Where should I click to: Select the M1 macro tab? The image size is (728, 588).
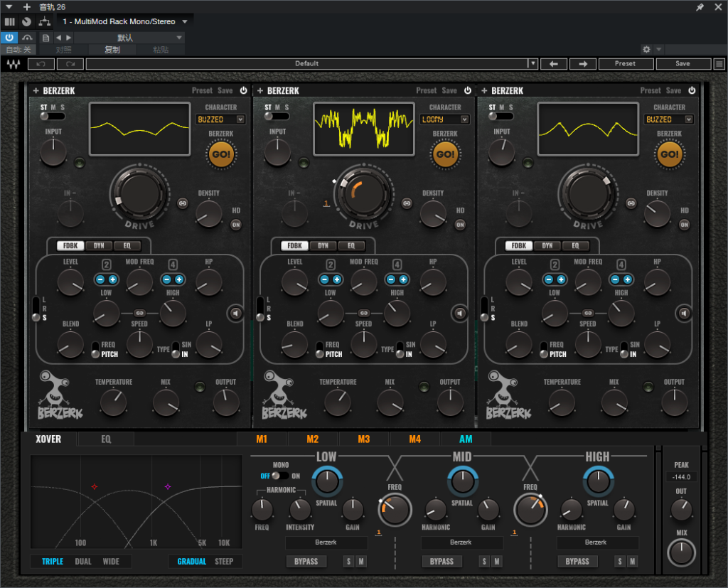(262, 439)
